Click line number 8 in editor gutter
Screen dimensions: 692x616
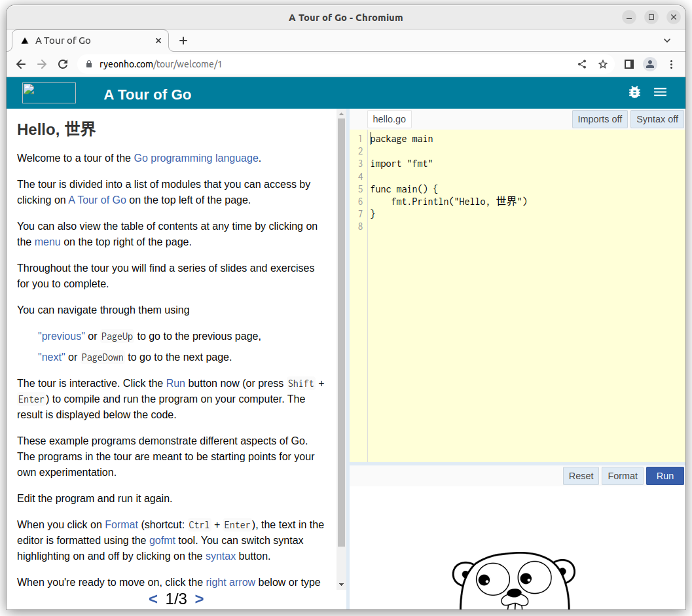tap(360, 226)
